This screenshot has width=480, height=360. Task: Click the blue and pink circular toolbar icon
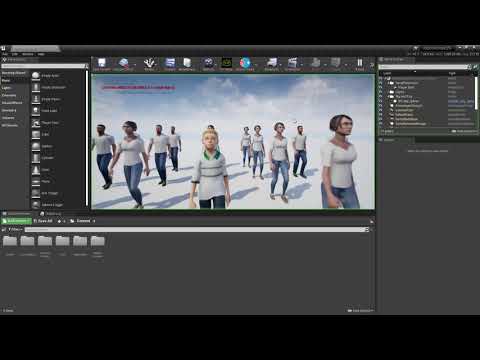click(x=245, y=64)
